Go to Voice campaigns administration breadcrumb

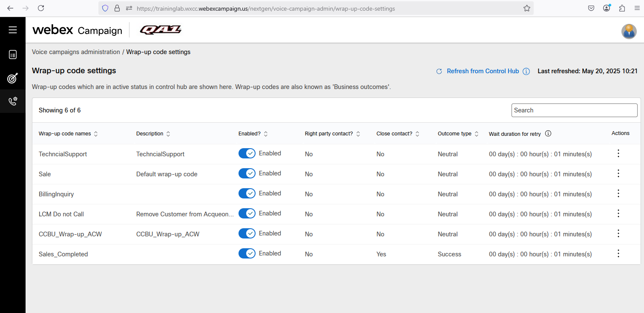76,52
